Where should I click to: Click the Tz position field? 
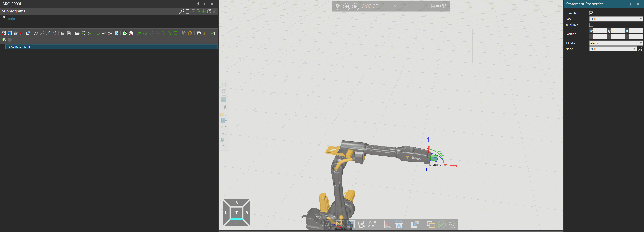[636, 31]
